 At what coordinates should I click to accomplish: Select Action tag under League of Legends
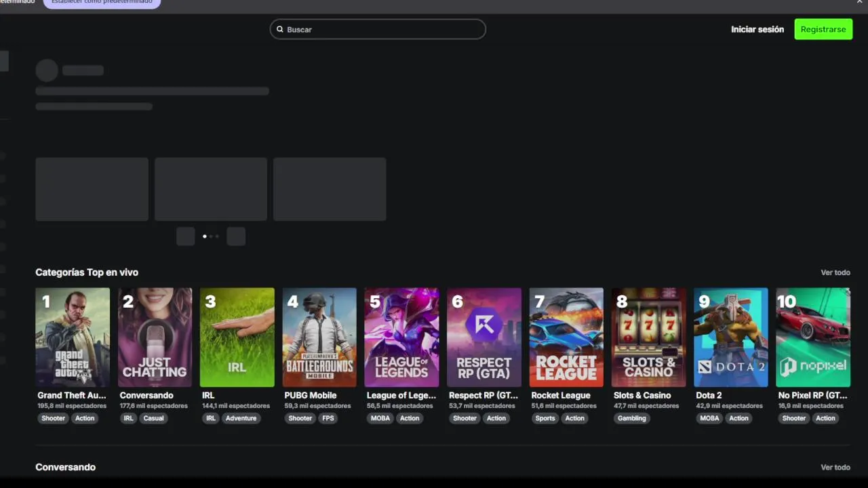click(410, 418)
